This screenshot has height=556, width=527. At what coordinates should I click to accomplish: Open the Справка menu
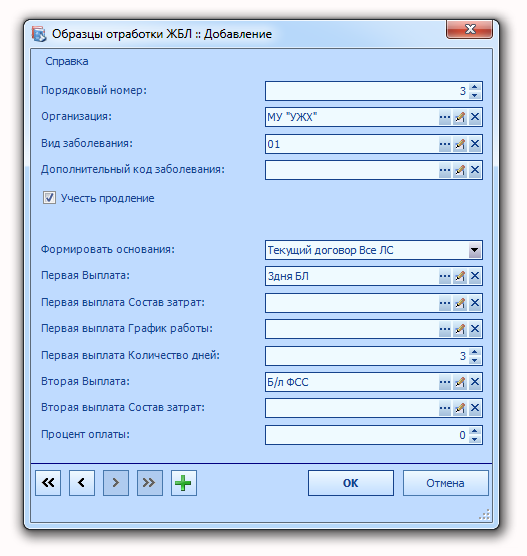click(x=67, y=61)
